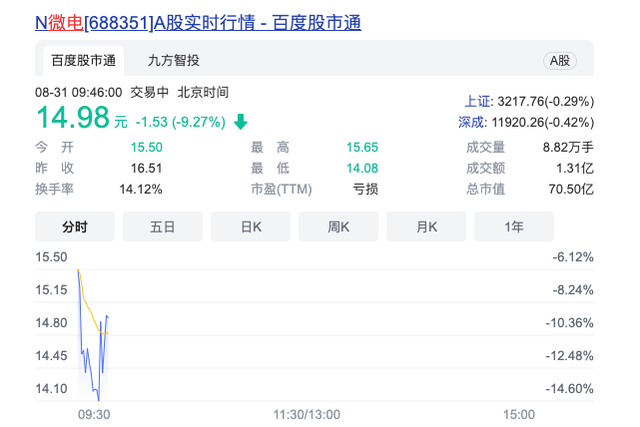Click the -12.48% axis label
Screen dimensions: 640x427
[569, 356]
